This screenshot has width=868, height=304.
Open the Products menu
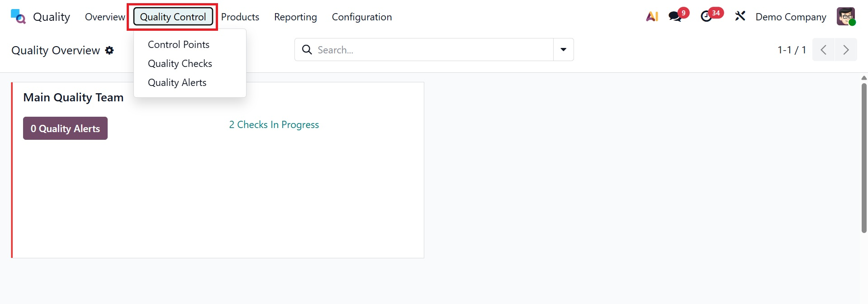point(240,17)
